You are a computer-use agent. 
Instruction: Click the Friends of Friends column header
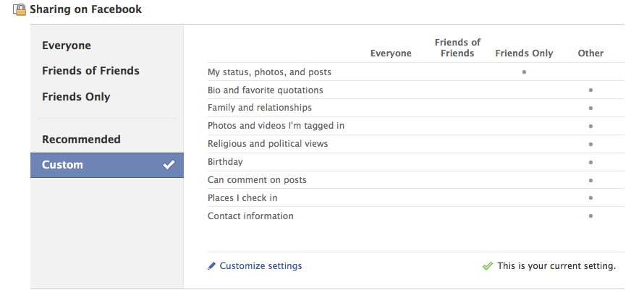click(457, 48)
